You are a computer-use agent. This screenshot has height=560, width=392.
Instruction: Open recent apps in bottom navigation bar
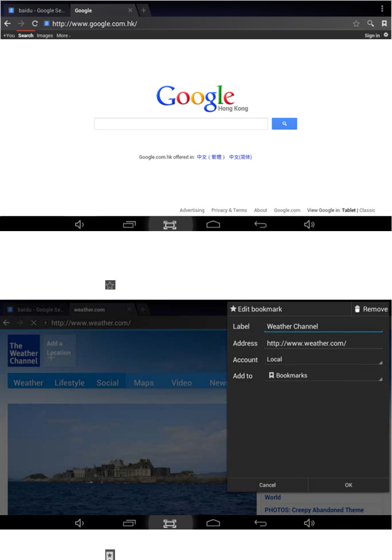click(x=129, y=523)
